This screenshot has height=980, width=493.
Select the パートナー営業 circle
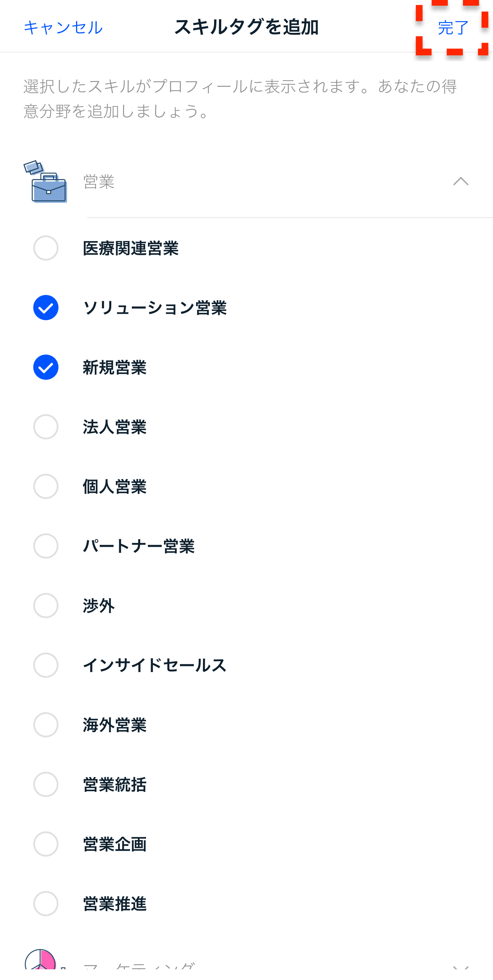pos(46,546)
